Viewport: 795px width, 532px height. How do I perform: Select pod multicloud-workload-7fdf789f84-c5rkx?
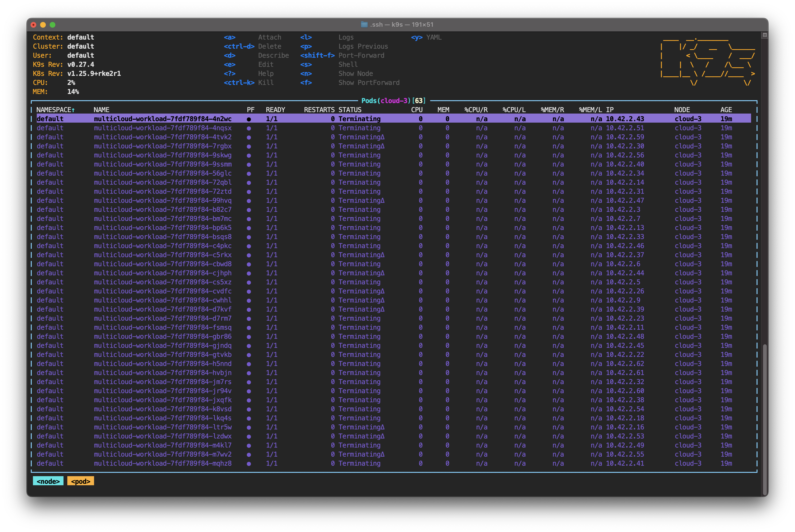(394, 255)
